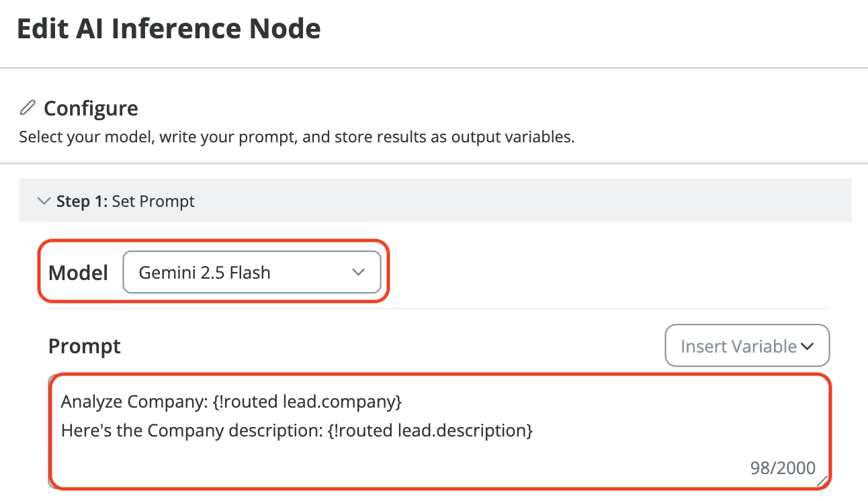Open the Insert Variable dropdown

pyautogui.click(x=746, y=346)
